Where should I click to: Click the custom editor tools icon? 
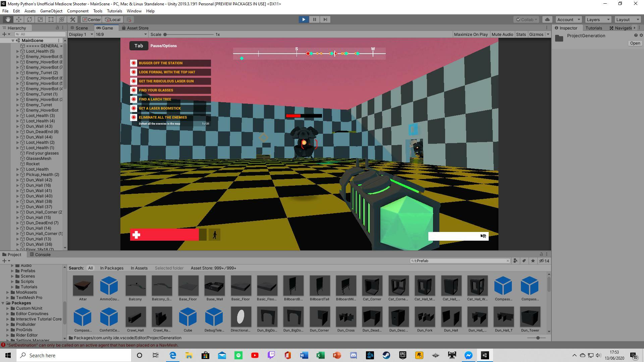[72, 19]
